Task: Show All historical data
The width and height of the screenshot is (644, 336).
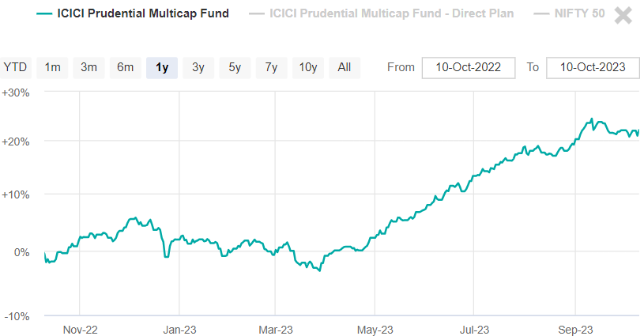Action: (344, 67)
